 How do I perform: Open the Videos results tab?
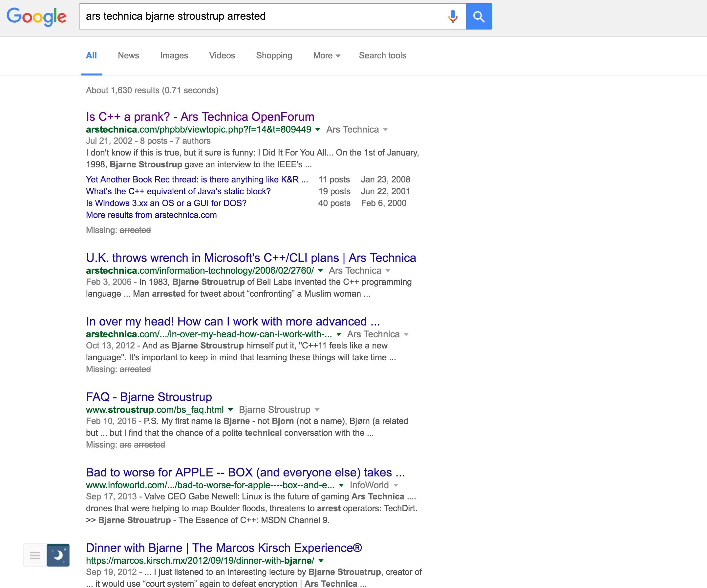coord(222,55)
